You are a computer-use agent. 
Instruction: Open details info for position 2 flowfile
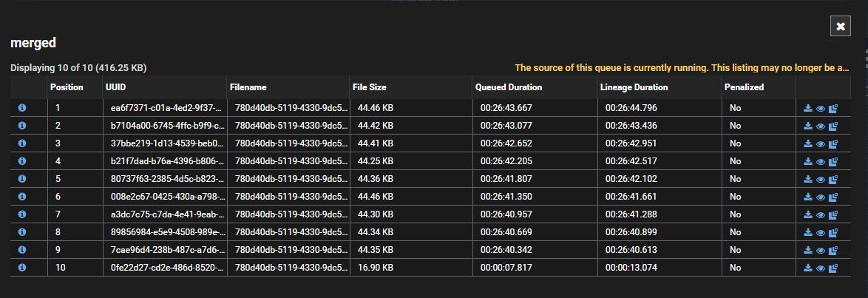[22, 126]
